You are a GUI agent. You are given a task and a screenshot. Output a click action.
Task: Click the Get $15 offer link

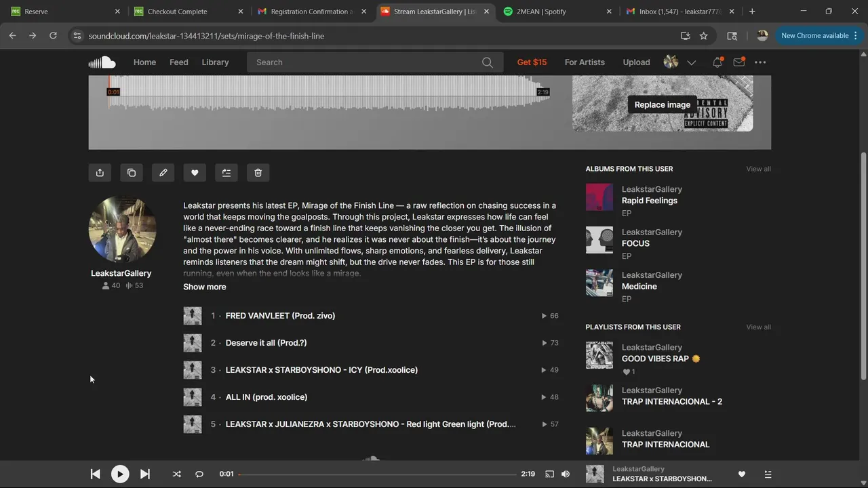pos(532,62)
